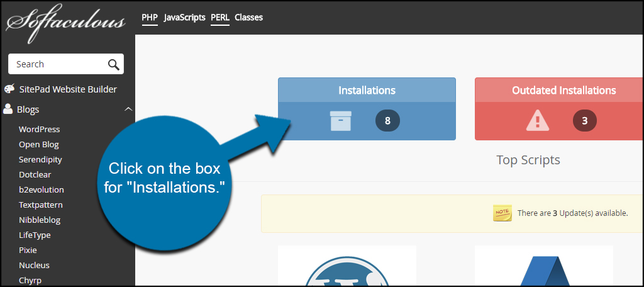Image resolution: width=644 pixels, height=287 pixels.
Task: Click the yellow sticky note icon
Action: 502,213
